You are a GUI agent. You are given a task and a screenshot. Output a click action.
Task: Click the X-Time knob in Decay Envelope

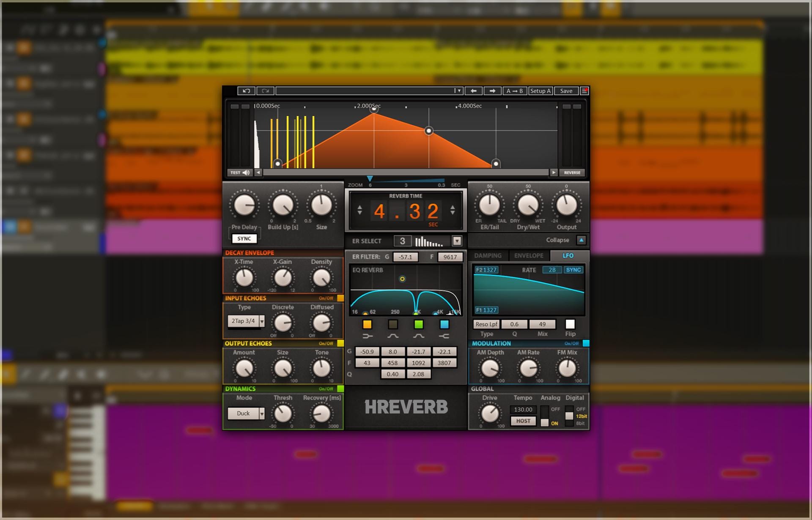[244, 278]
